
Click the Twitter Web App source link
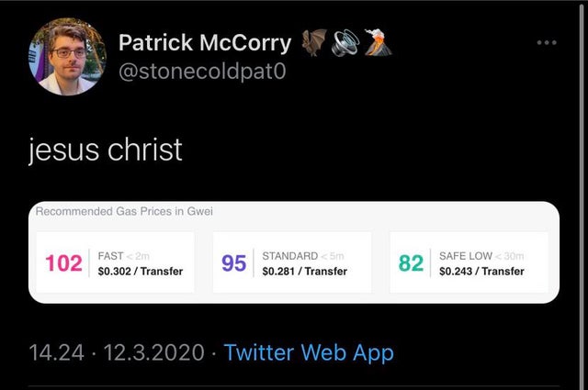click(309, 352)
